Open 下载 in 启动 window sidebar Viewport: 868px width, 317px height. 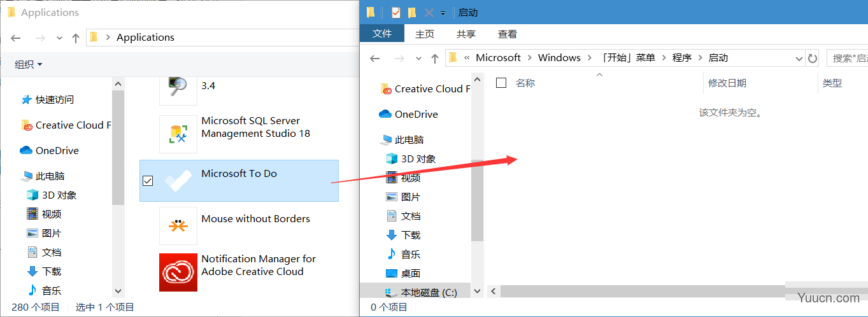(x=403, y=236)
